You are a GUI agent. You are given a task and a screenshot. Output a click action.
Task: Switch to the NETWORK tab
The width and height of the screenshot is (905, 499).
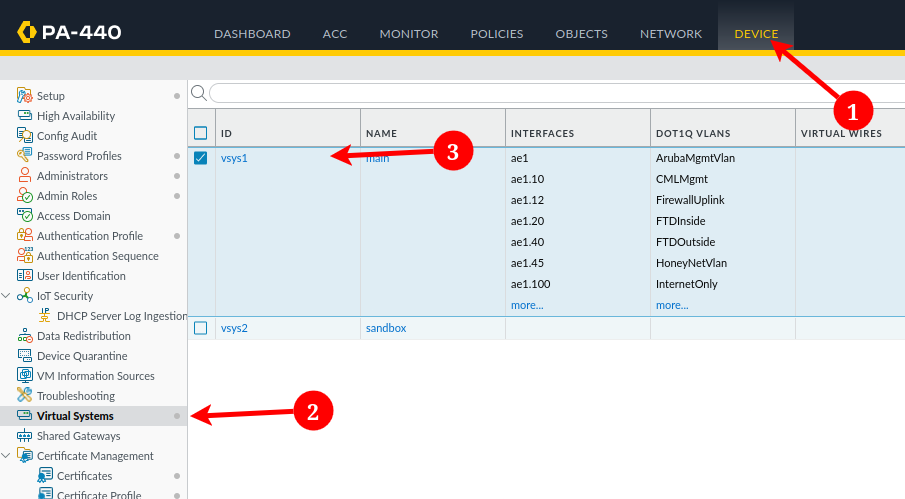pos(670,34)
